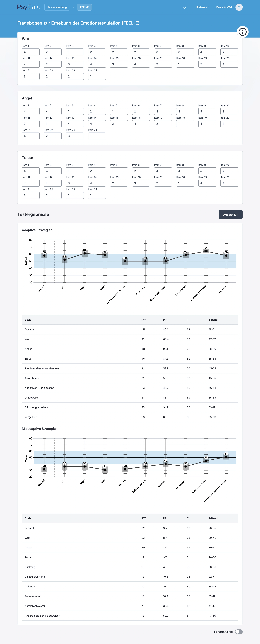Select the Trauer Item 16 input
Viewport: 260px width, 644px height.
[141, 183]
